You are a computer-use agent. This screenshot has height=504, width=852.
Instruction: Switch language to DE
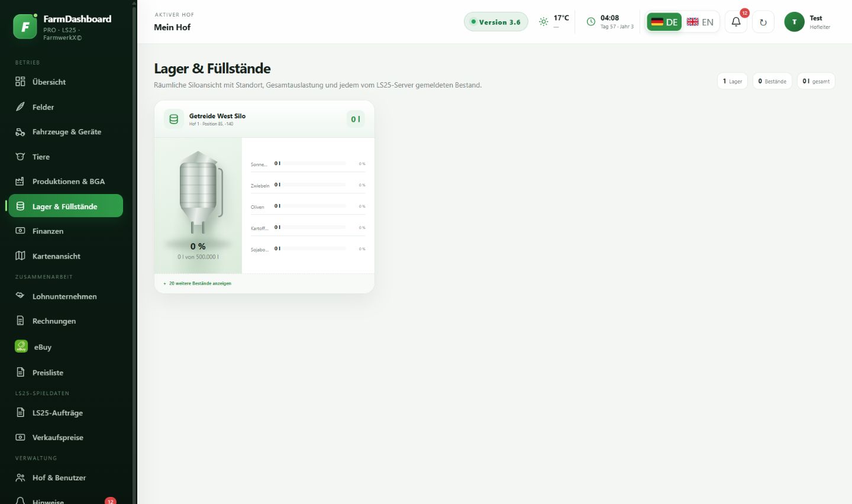coord(664,22)
